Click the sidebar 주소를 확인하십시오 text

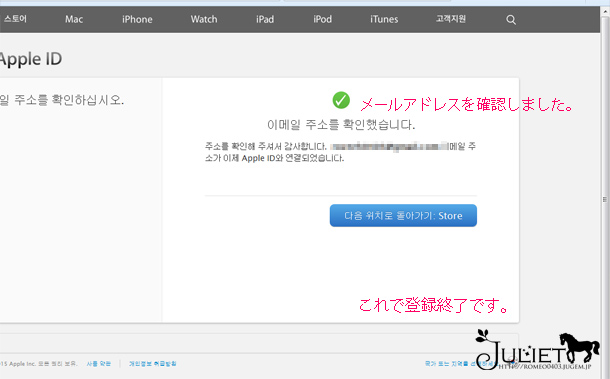(x=62, y=100)
